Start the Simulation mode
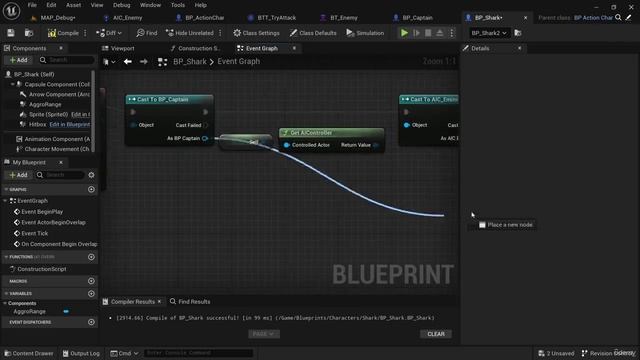640x360 pixels. coord(365,33)
